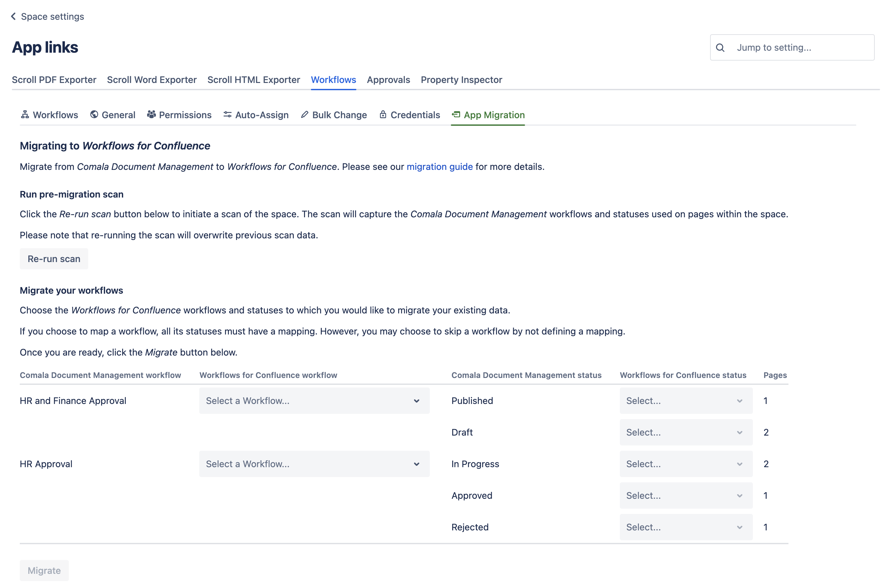882x588 pixels.
Task: Click the Re-run scan button
Action: point(54,259)
